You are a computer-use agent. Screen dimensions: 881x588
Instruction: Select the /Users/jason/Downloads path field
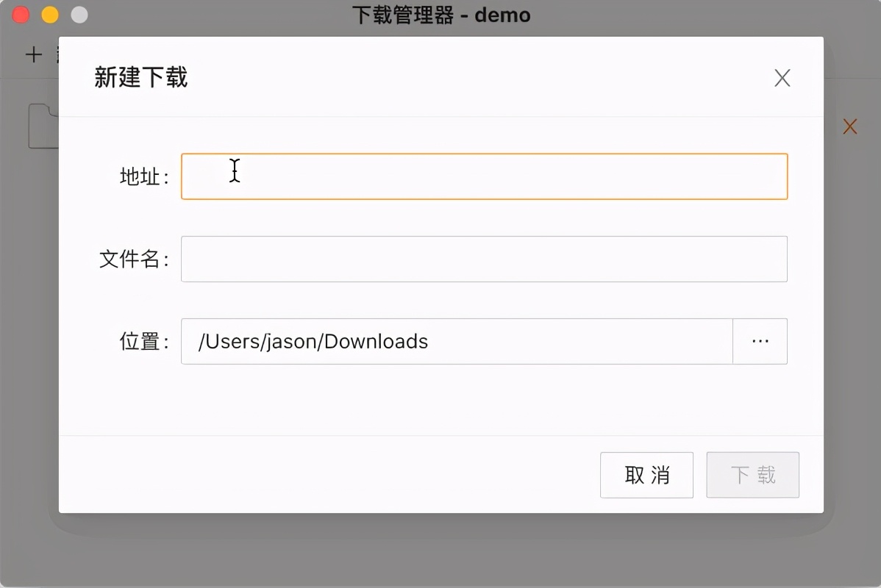point(456,341)
